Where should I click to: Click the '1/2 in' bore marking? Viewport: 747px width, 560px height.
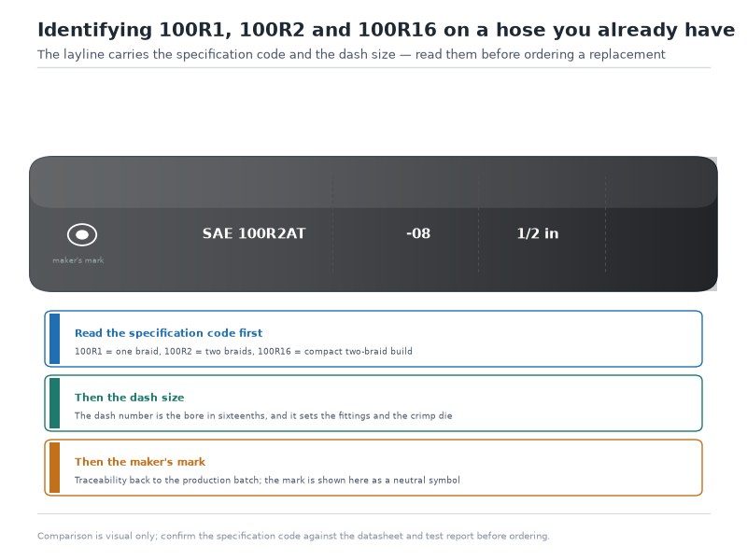(x=538, y=233)
